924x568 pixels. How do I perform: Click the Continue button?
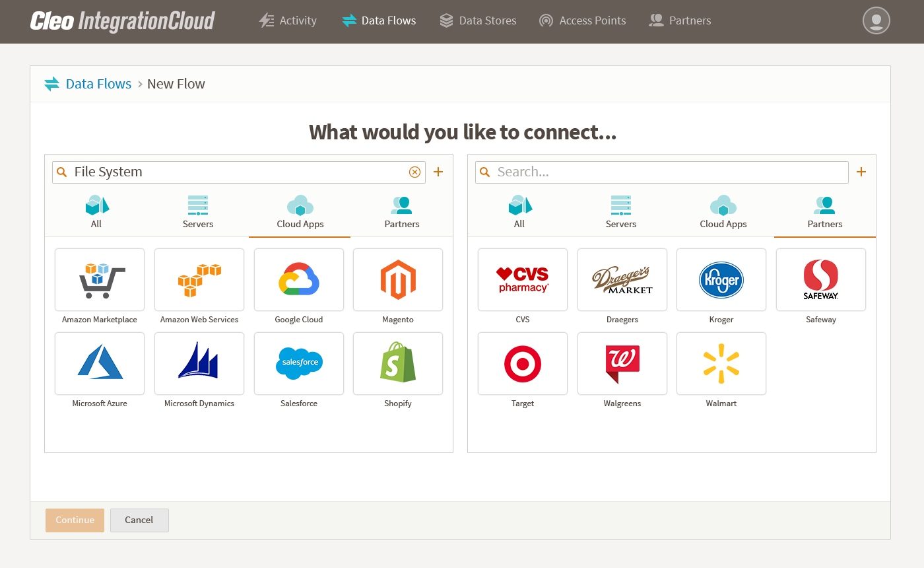point(75,520)
